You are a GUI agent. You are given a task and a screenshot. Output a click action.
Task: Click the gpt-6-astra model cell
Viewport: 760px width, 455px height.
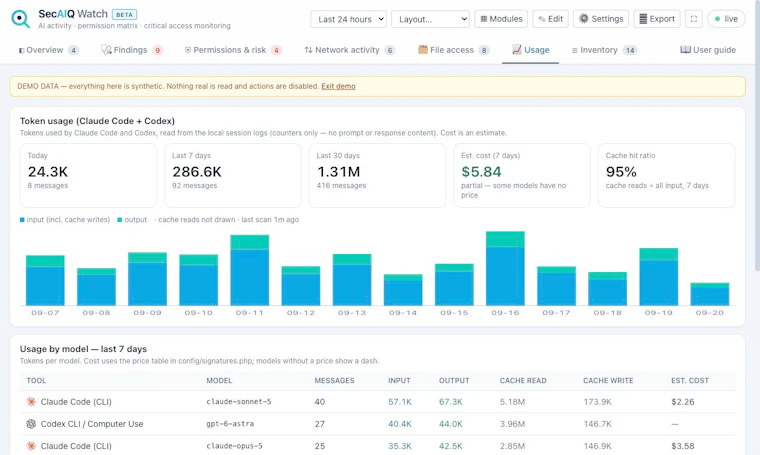[x=230, y=424]
